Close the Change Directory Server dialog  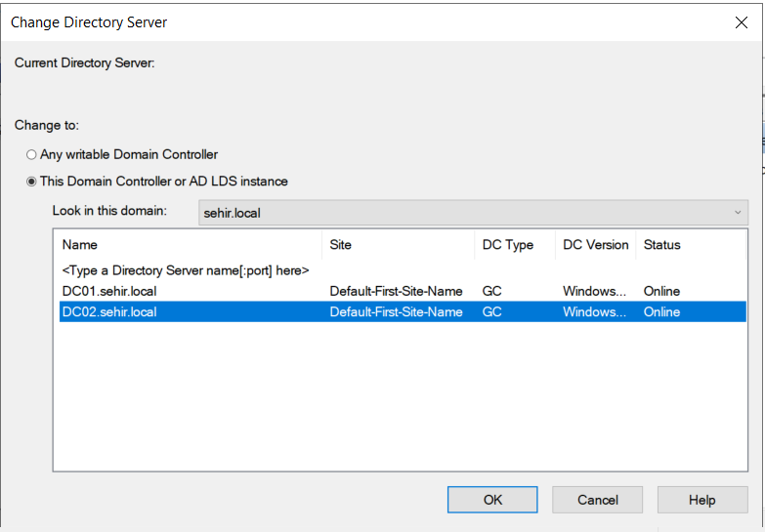[x=741, y=22]
